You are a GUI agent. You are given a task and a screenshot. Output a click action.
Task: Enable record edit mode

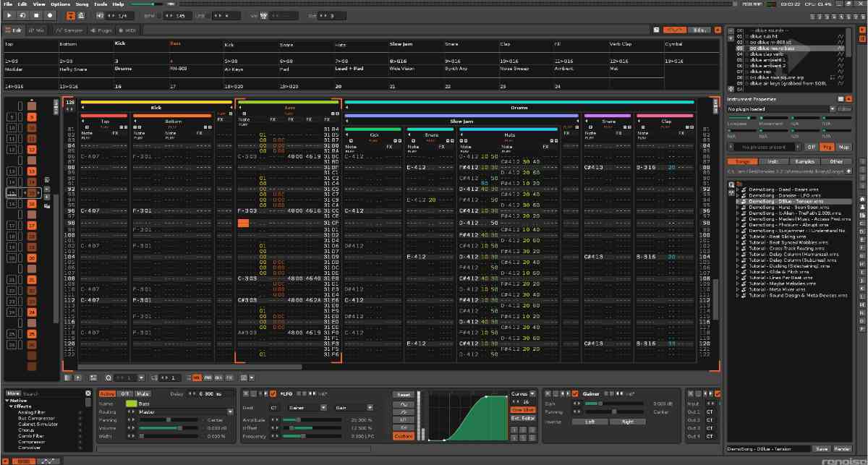coord(51,15)
